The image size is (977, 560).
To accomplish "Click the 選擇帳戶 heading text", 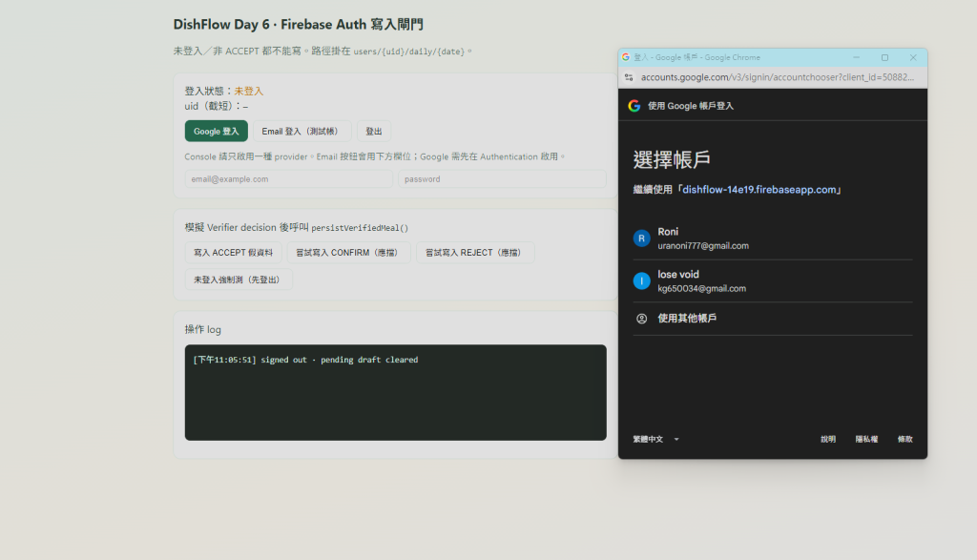I will (x=672, y=160).
